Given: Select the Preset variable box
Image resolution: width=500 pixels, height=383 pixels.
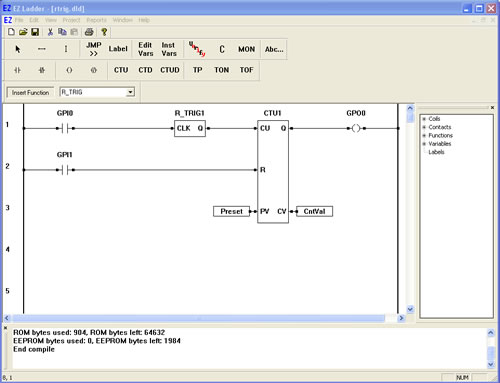Looking at the screenshot, I should [231, 211].
